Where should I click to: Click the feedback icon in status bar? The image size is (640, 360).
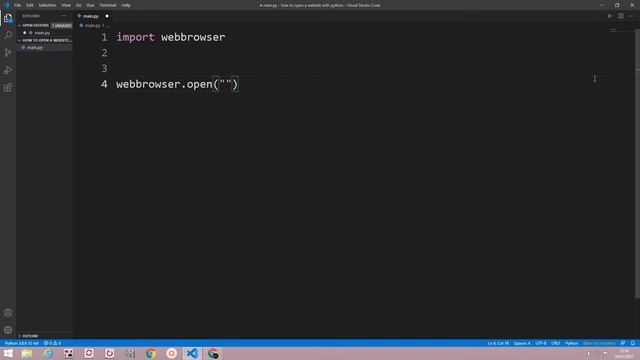coord(623,343)
